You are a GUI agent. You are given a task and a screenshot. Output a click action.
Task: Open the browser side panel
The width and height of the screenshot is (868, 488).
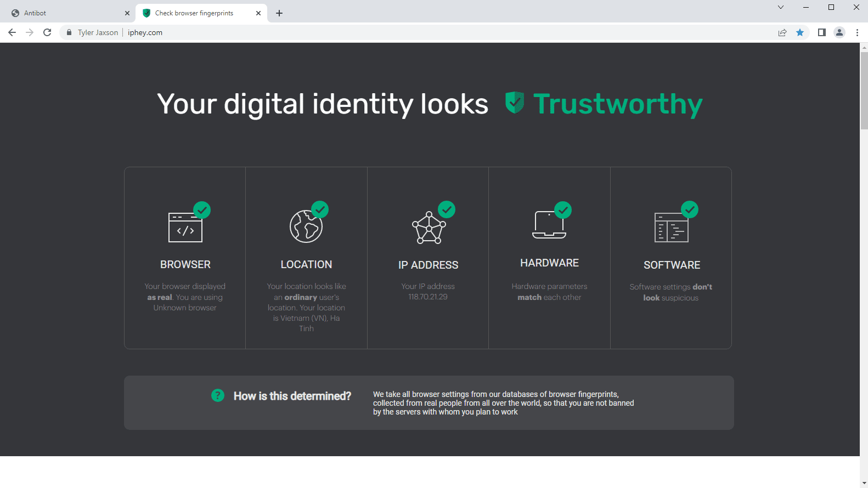click(x=821, y=32)
